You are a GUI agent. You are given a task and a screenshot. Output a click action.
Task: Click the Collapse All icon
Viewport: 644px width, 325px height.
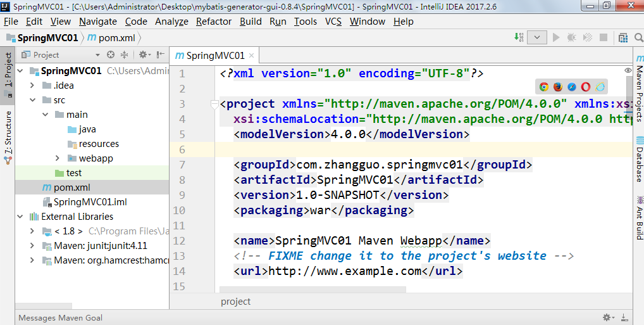click(125, 54)
